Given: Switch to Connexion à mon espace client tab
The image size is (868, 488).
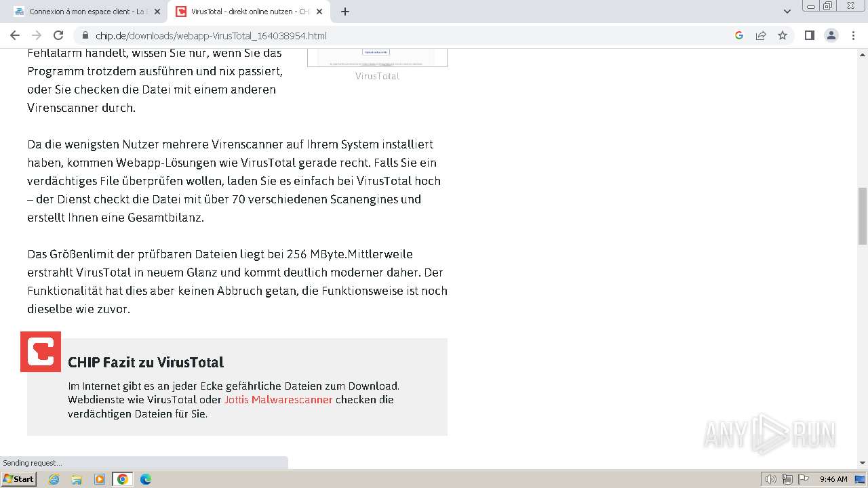Looking at the screenshot, I should [87, 12].
